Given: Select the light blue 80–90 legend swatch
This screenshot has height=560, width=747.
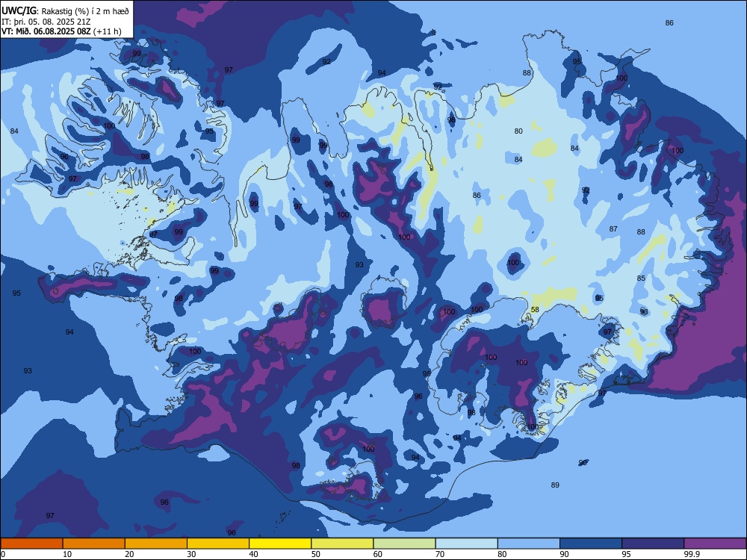Looking at the screenshot, I should tap(529, 544).
